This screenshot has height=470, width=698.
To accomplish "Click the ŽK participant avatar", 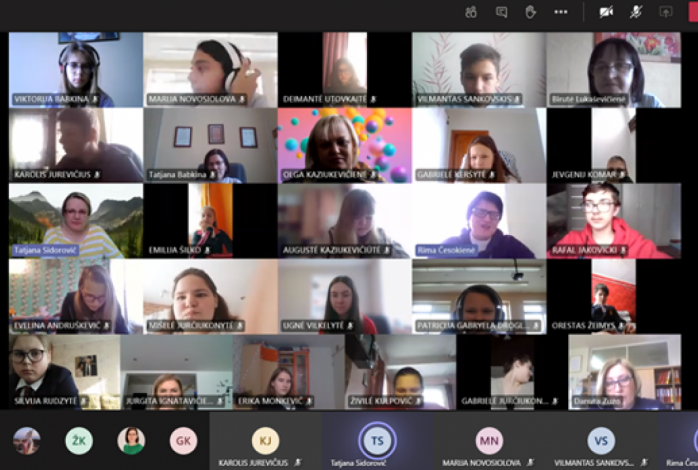I will point(78,441).
